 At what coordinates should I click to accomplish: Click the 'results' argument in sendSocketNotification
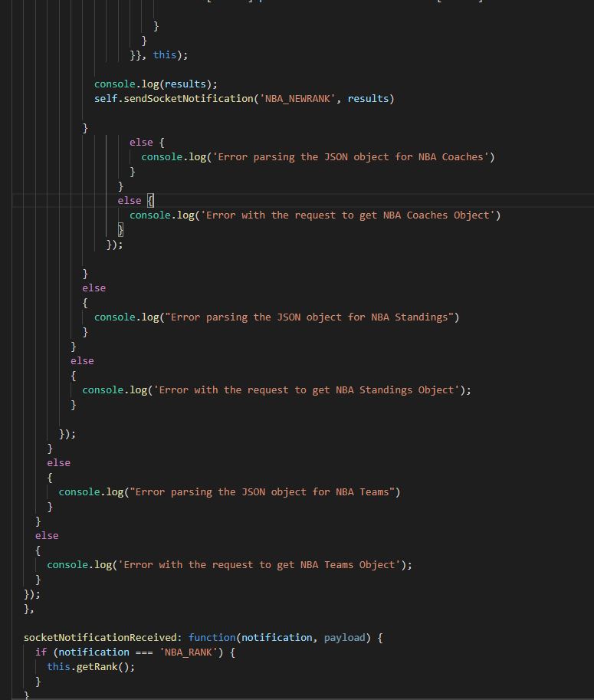click(x=368, y=99)
